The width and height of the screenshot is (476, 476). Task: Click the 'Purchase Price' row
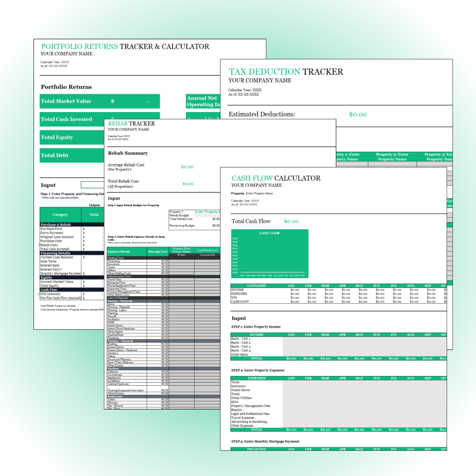(72, 229)
